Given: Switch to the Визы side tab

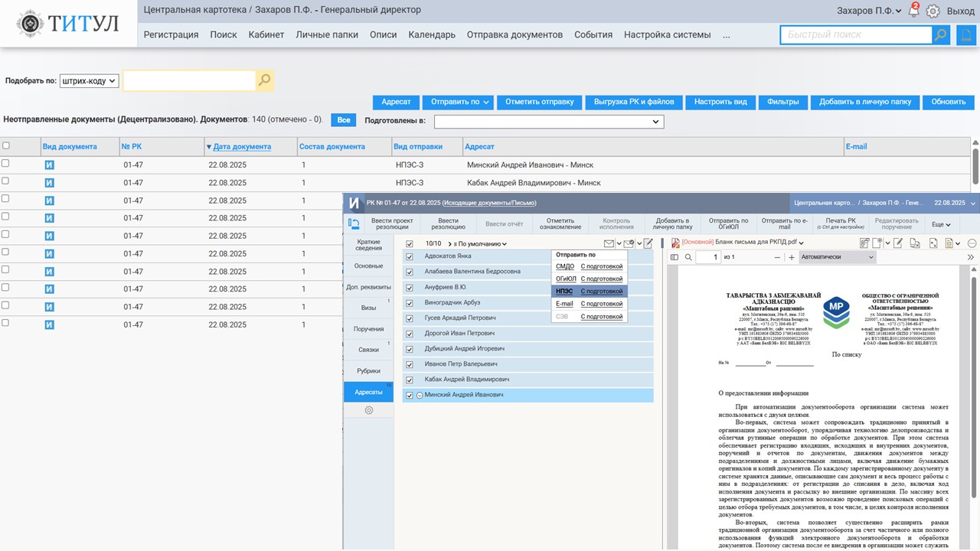Looking at the screenshot, I should (x=368, y=308).
